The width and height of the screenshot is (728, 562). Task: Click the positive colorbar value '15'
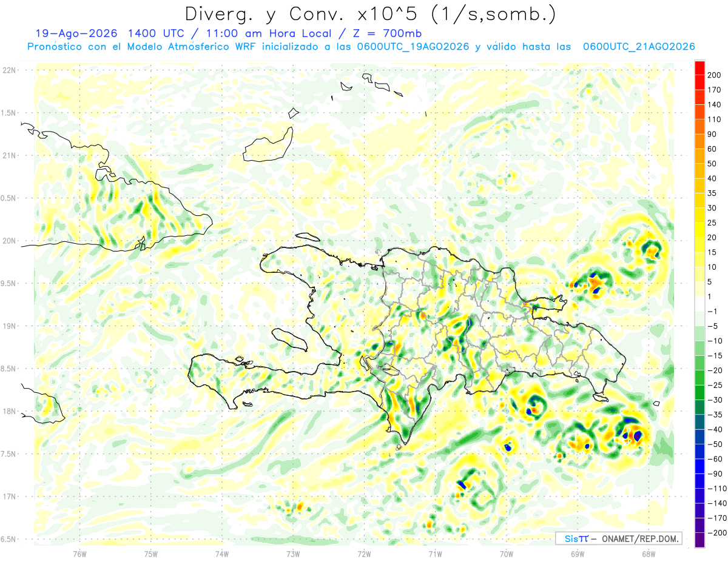pyautogui.click(x=713, y=252)
